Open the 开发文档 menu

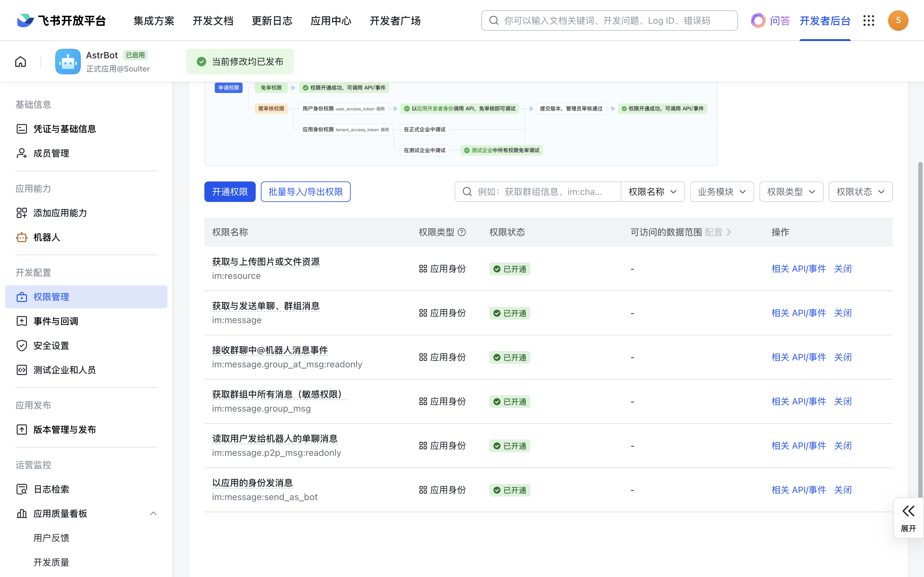click(x=213, y=21)
